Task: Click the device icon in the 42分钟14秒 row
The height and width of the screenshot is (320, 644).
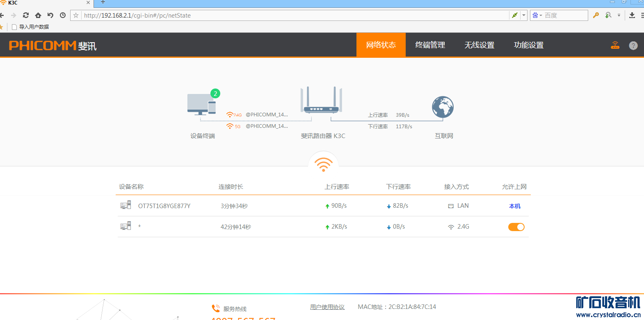Action: coord(126,226)
